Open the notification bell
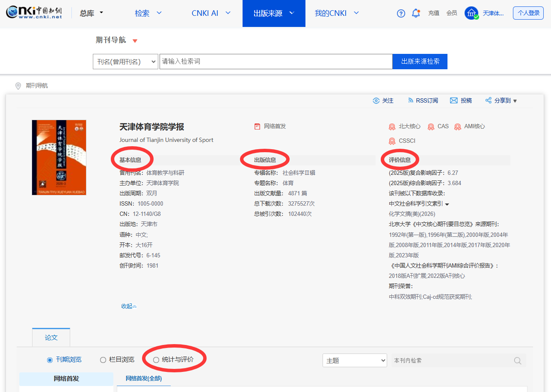The width and height of the screenshot is (551, 392). point(416,13)
